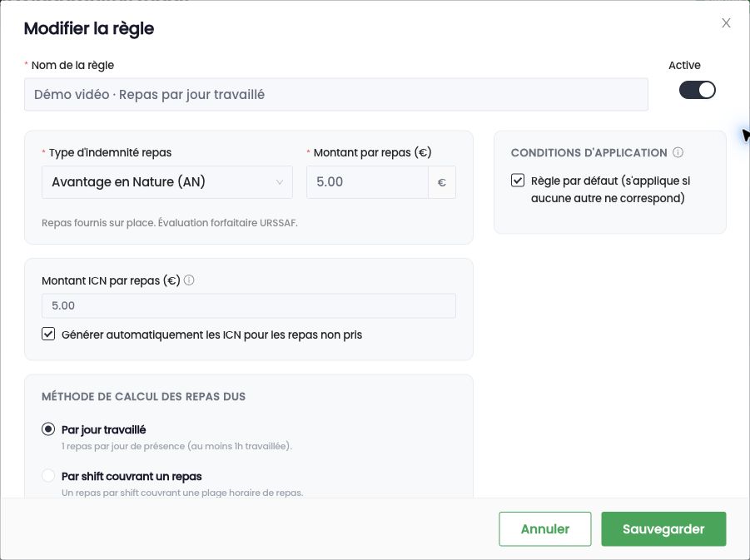The image size is (750, 560).
Task: Open the Type d'indemnité repas dropdown
Action: pos(167,182)
